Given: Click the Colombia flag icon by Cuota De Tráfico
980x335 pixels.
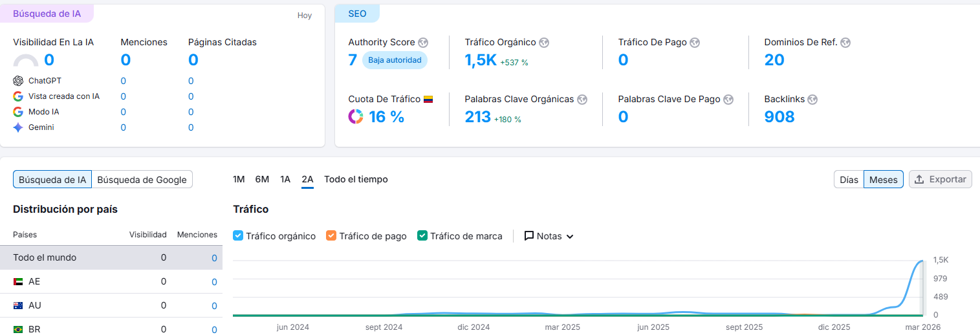Looking at the screenshot, I should 428,100.
